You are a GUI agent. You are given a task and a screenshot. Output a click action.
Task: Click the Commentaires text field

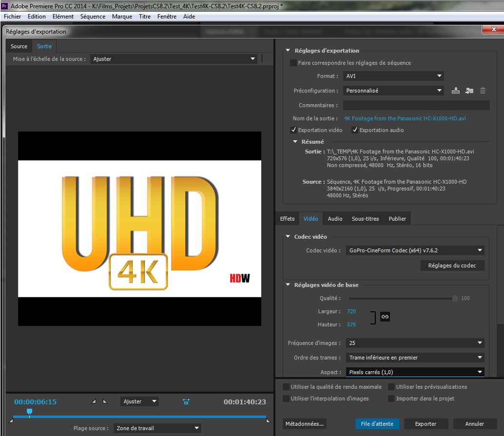coord(416,105)
